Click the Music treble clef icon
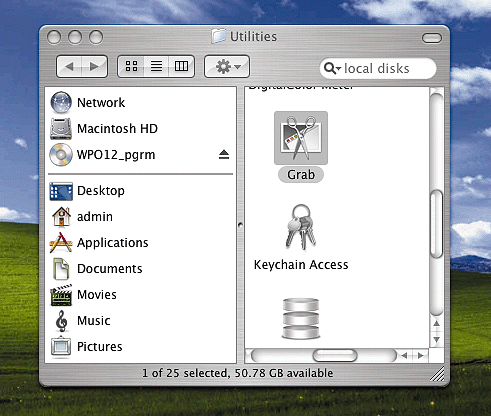This screenshot has width=491, height=416. (x=61, y=321)
